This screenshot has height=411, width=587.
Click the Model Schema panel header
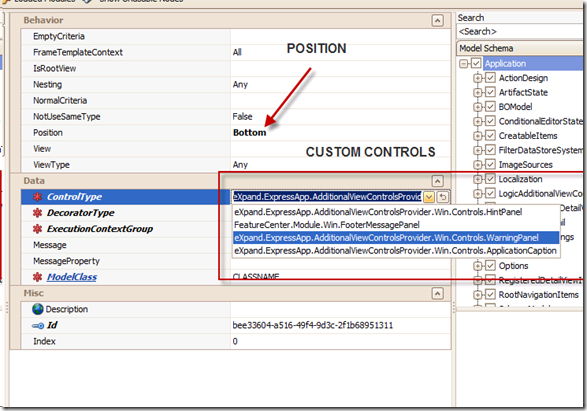point(520,48)
